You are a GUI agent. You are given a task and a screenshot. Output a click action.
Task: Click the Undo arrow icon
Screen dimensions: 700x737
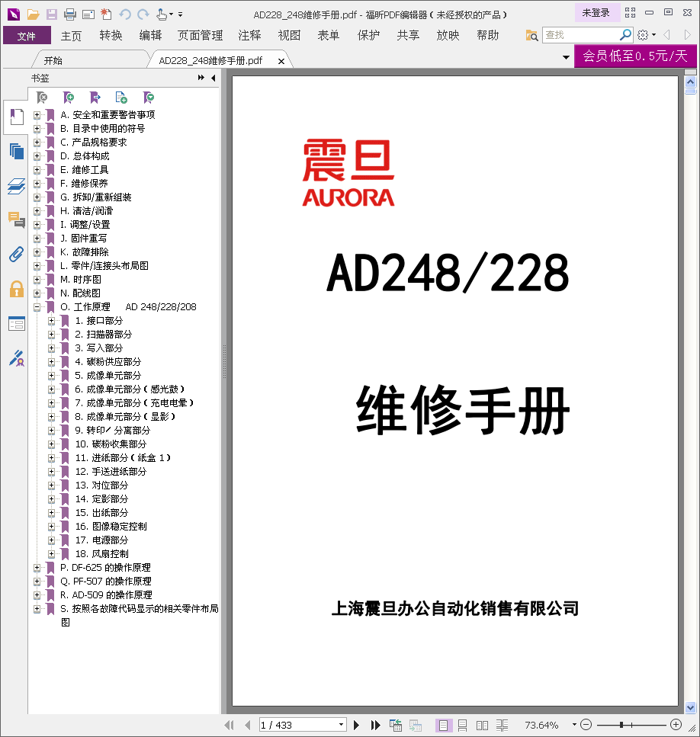124,14
